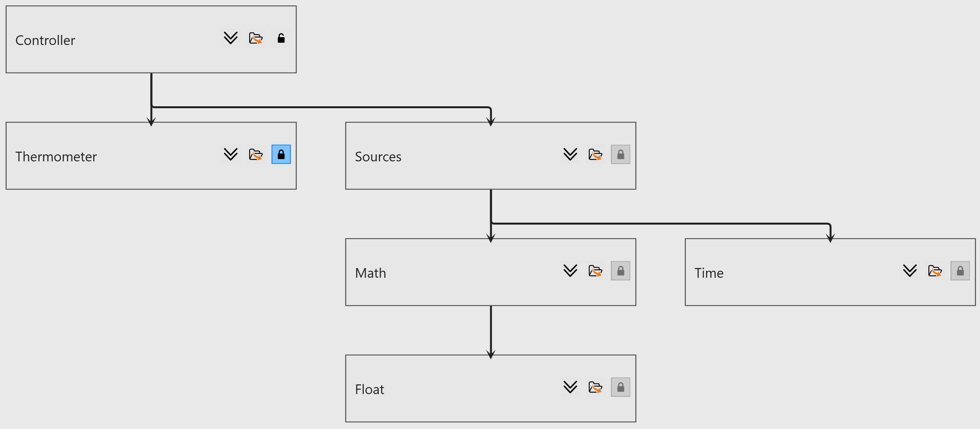Image resolution: width=980 pixels, height=429 pixels.
Task: Toggle the lock on the Sources node
Action: (621, 155)
